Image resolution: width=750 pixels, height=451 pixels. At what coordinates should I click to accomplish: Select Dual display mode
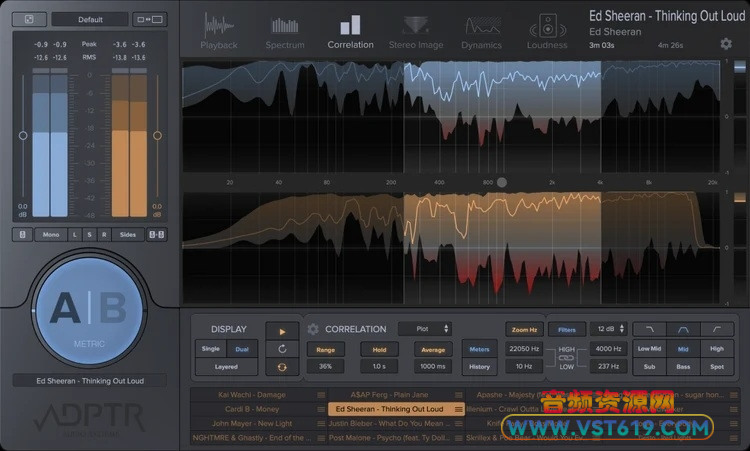point(242,349)
